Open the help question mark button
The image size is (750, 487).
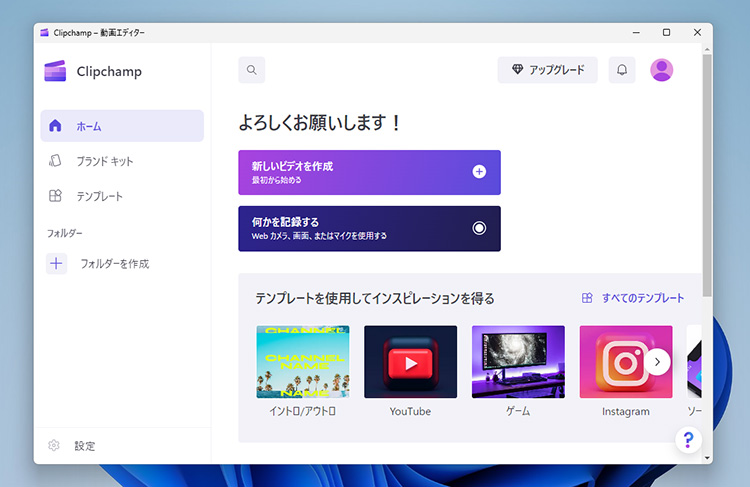point(688,440)
